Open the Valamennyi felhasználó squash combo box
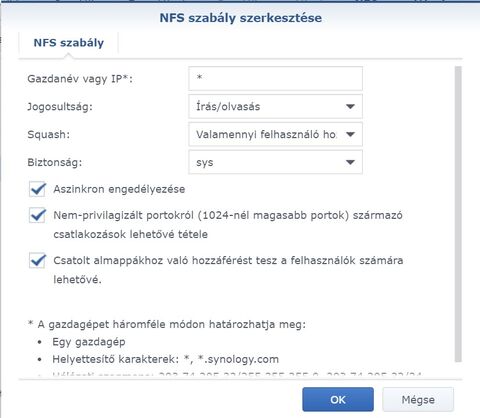This screenshot has width=480, height=418. [x=275, y=134]
